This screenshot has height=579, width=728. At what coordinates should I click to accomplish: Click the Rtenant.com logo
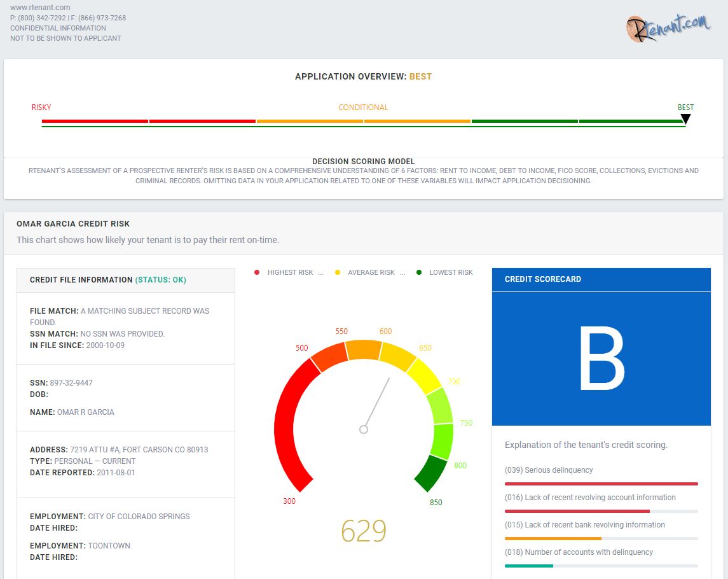click(668, 28)
